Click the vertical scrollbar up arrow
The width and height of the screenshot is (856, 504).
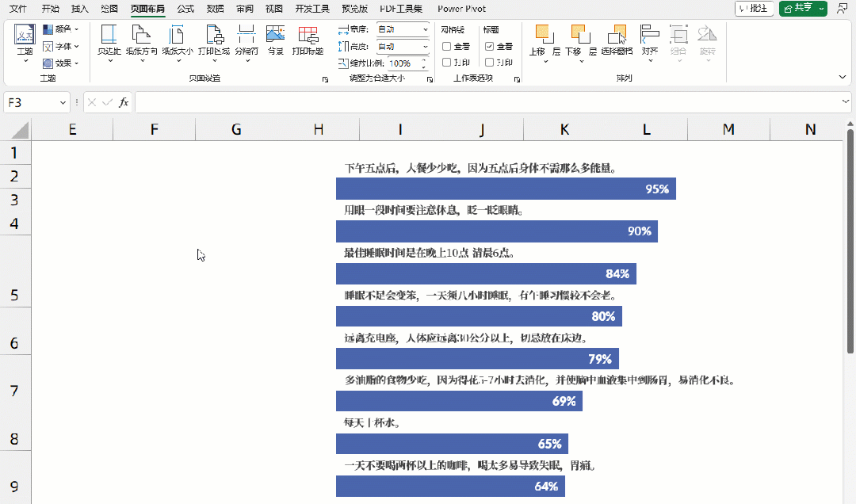[x=850, y=124]
